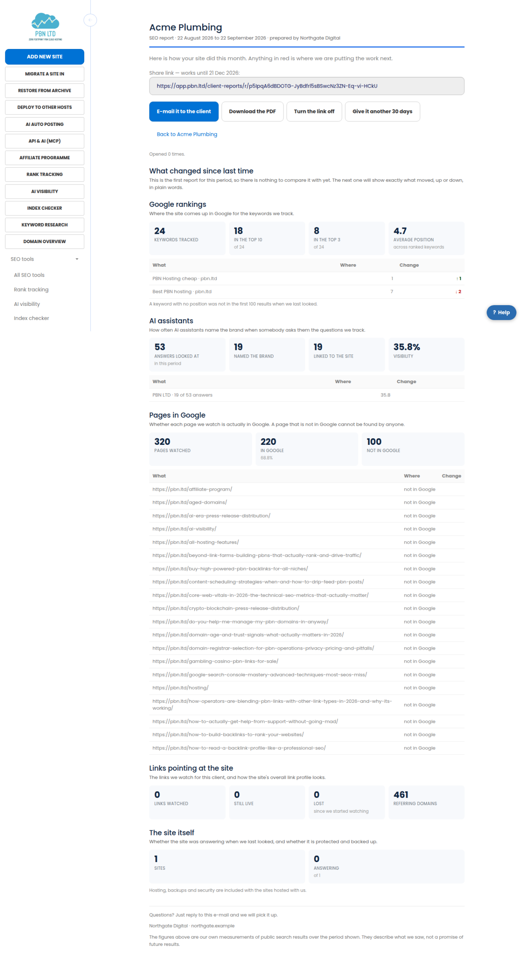Open MIGRATE A SITE IN

[44, 73]
